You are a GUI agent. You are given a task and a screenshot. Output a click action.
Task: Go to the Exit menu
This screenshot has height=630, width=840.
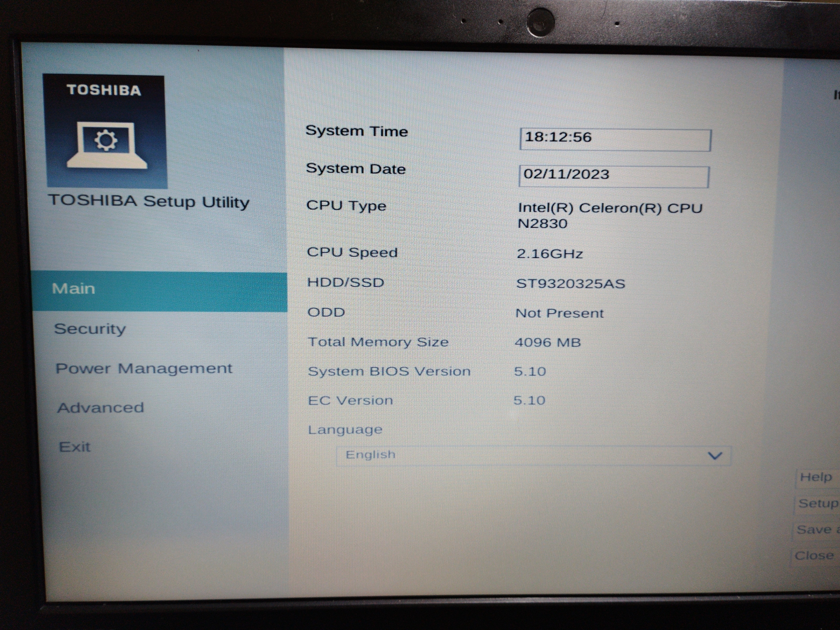(74, 447)
